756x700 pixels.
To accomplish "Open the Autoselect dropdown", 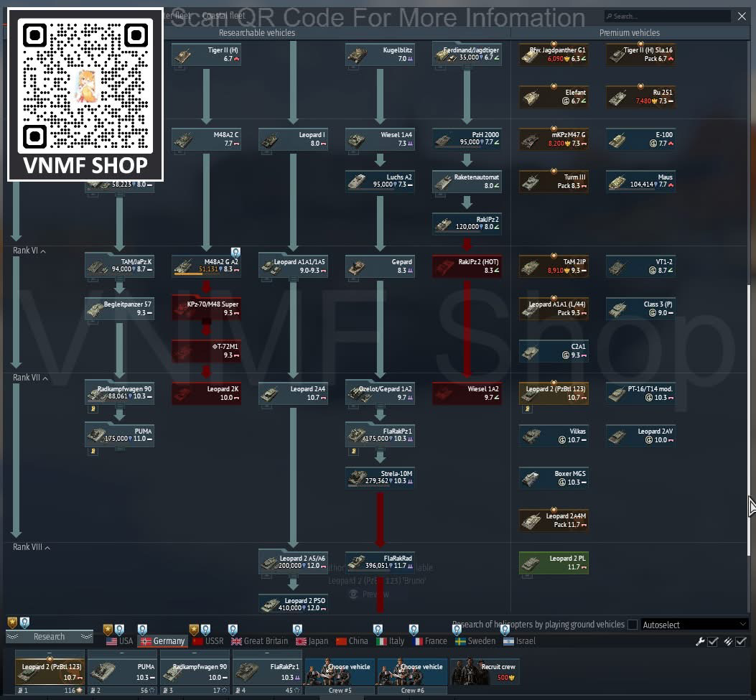I will (x=694, y=625).
